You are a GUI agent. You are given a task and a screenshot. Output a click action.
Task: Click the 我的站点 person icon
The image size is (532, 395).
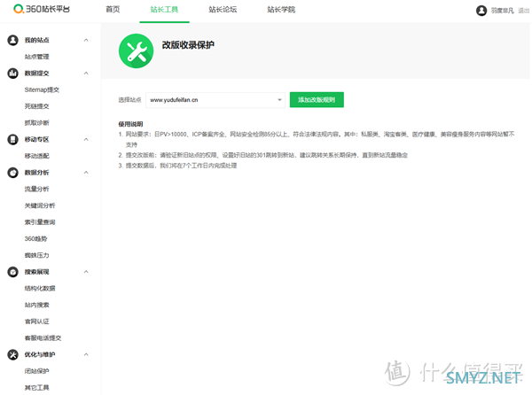(13, 40)
